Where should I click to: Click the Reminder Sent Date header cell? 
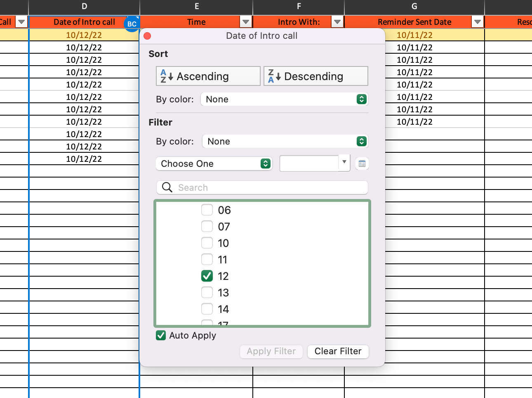click(414, 22)
